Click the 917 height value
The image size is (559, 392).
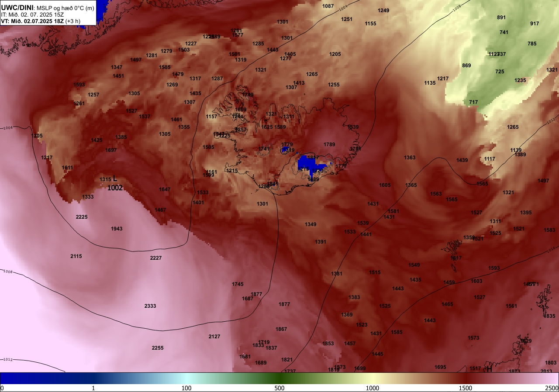coord(535,24)
